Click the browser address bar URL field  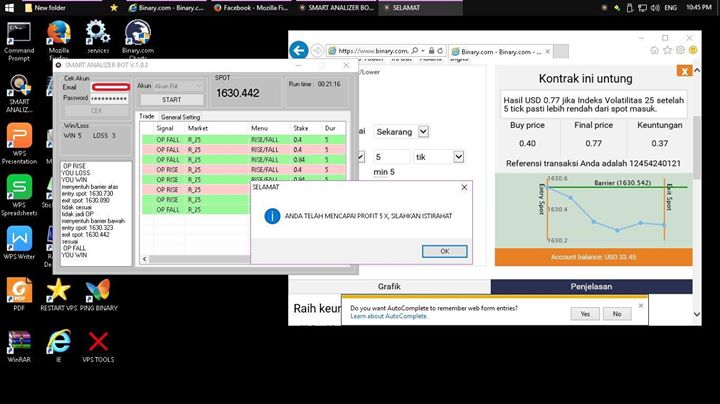(x=372, y=50)
